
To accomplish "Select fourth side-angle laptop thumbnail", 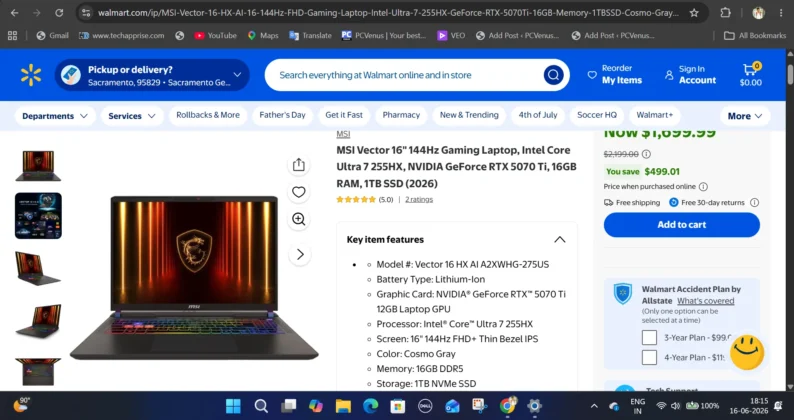I will click(x=38, y=321).
